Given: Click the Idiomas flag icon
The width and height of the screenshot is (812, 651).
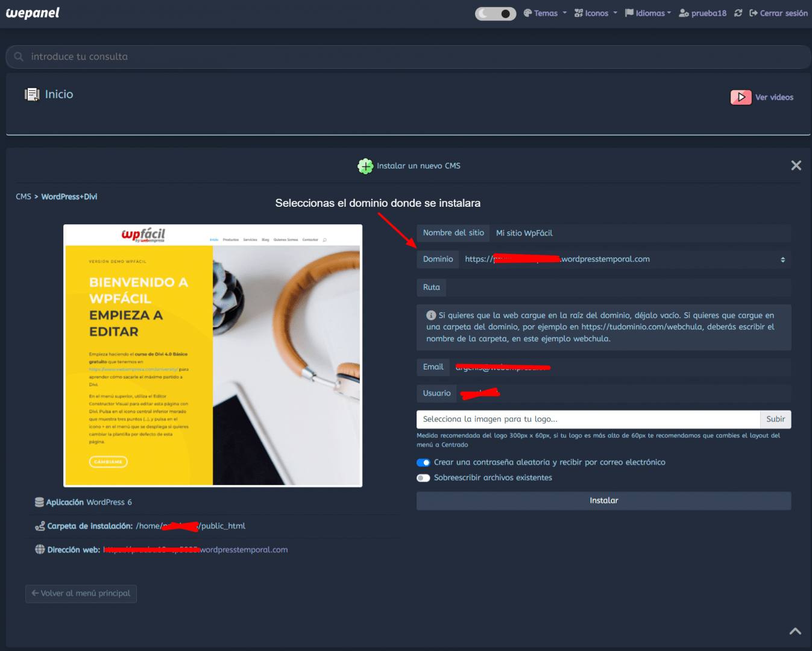Looking at the screenshot, I should [x=629, y=13].
